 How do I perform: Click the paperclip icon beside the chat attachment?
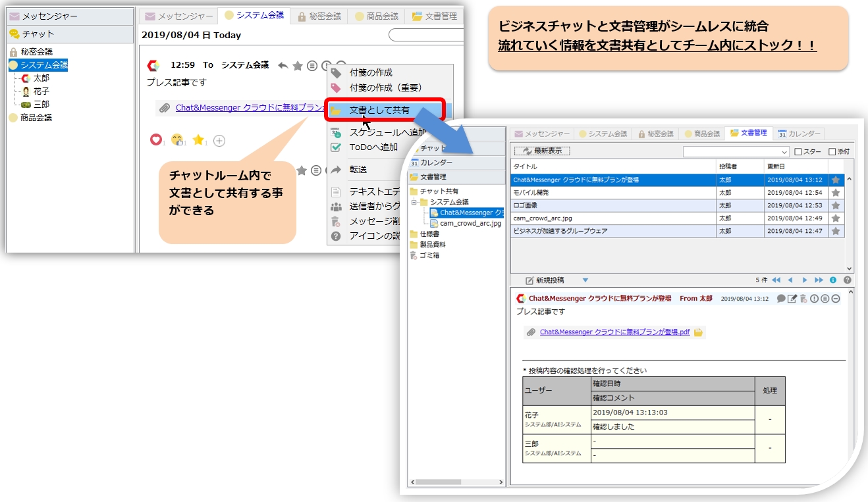tap(165, 108)
